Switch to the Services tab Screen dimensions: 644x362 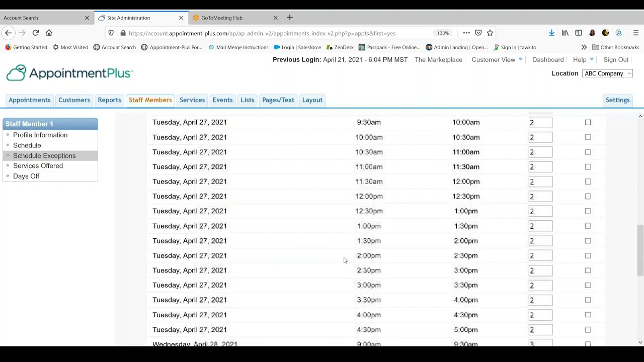[192, 100]
